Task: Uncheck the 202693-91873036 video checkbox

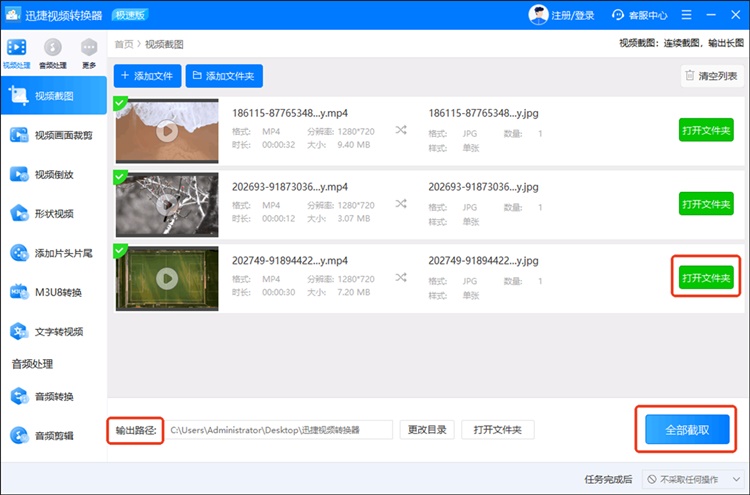Action: 120,176
